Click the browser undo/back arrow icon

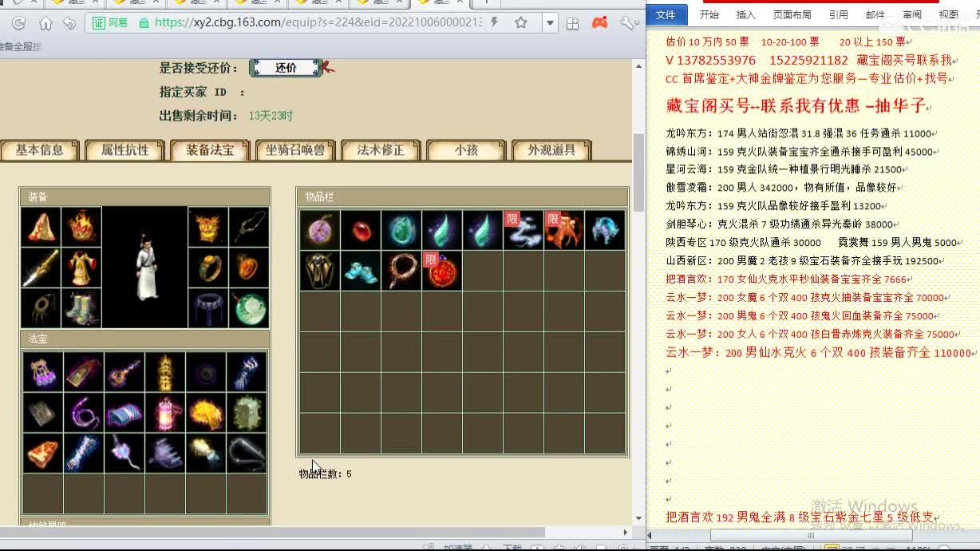[x=69, y=23]
